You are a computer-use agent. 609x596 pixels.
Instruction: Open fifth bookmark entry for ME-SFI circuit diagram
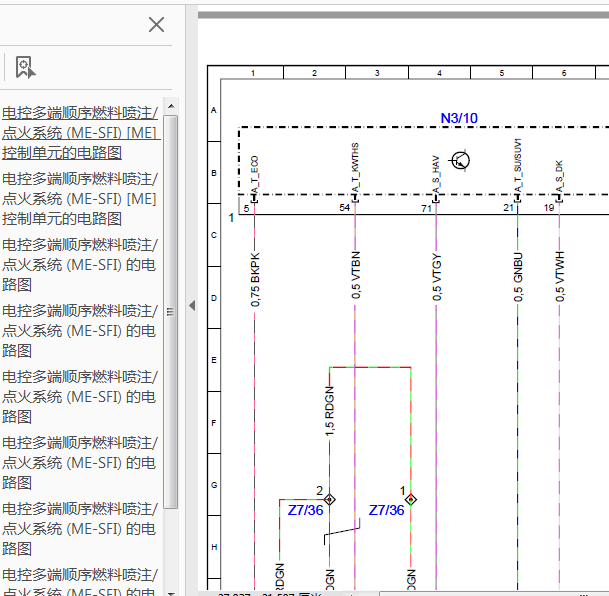click(x=80, y=397)
